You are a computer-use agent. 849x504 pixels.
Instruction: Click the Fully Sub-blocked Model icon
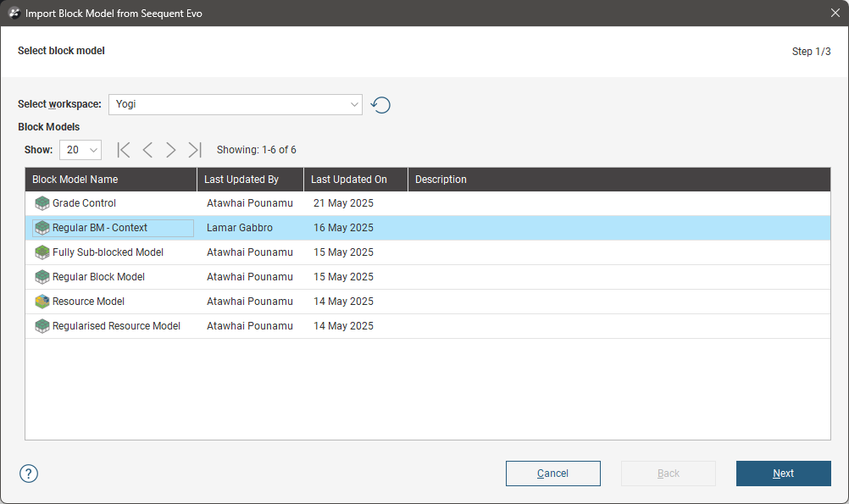42,252
